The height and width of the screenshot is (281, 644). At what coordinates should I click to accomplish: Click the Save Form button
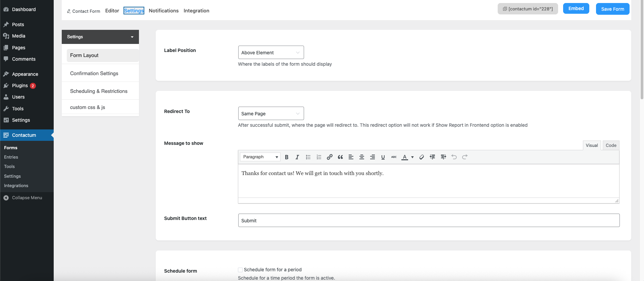(612, 9)
